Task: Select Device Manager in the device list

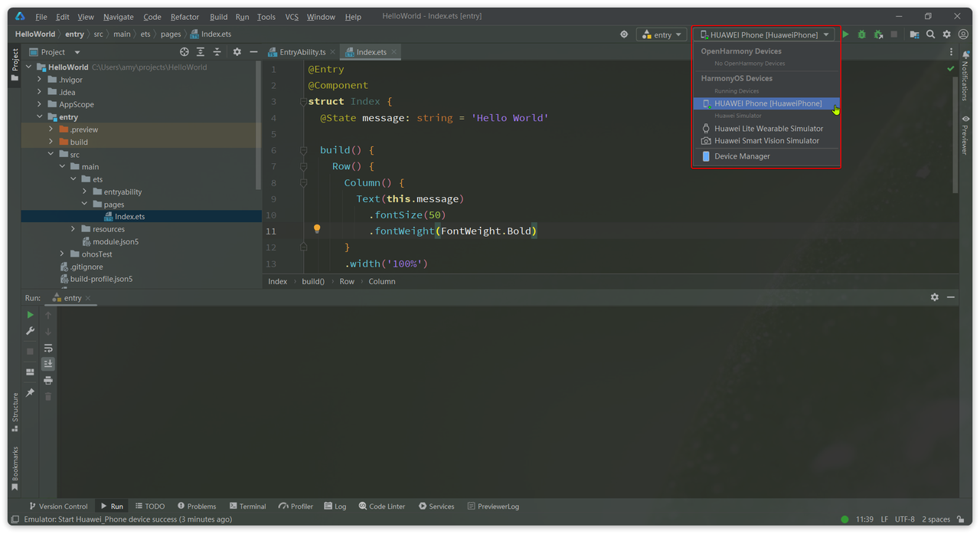Action: (741, 156)
